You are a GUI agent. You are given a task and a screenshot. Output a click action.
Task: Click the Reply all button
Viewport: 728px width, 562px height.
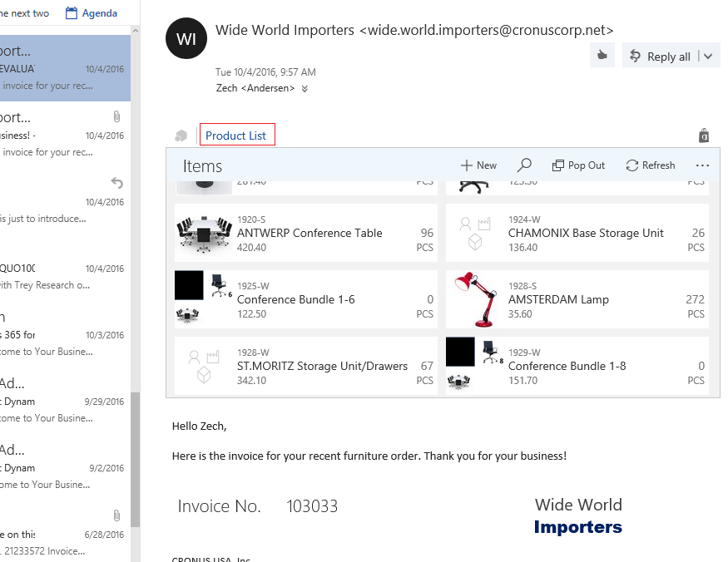tap(661, 57)
